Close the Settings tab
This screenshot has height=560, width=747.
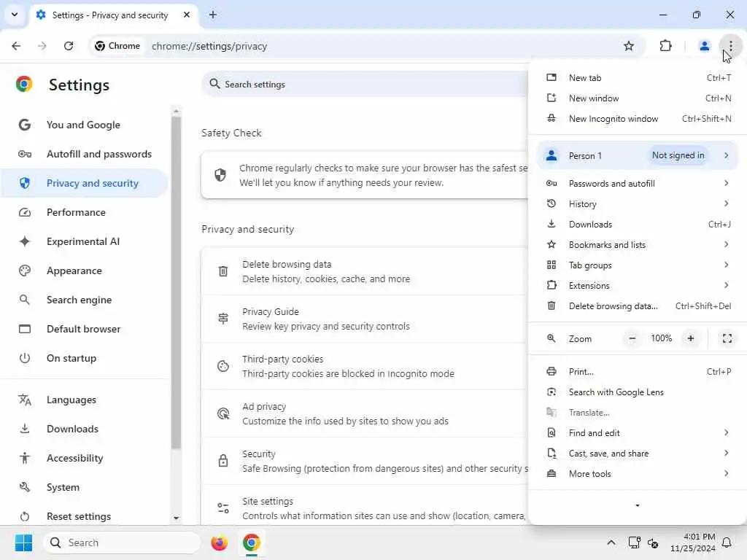pyautogui.click(x=187, y=15)
